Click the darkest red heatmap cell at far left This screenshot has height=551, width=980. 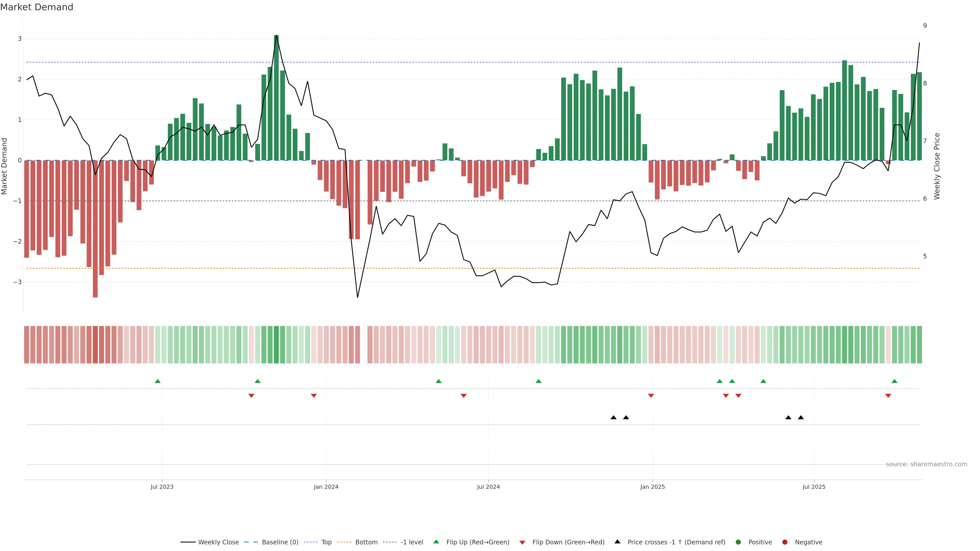point(95,345)
